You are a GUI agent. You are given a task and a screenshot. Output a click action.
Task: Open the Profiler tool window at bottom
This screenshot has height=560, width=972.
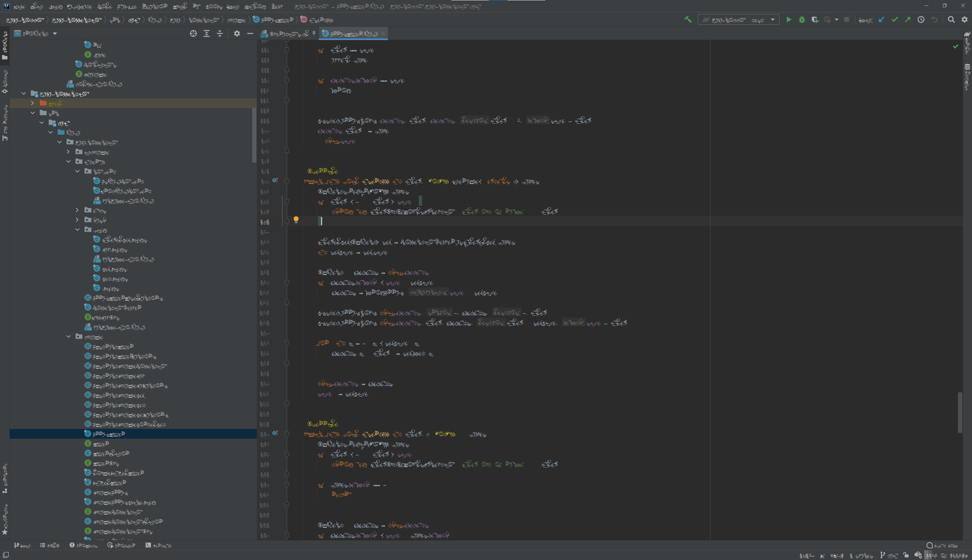pos(121,546)
